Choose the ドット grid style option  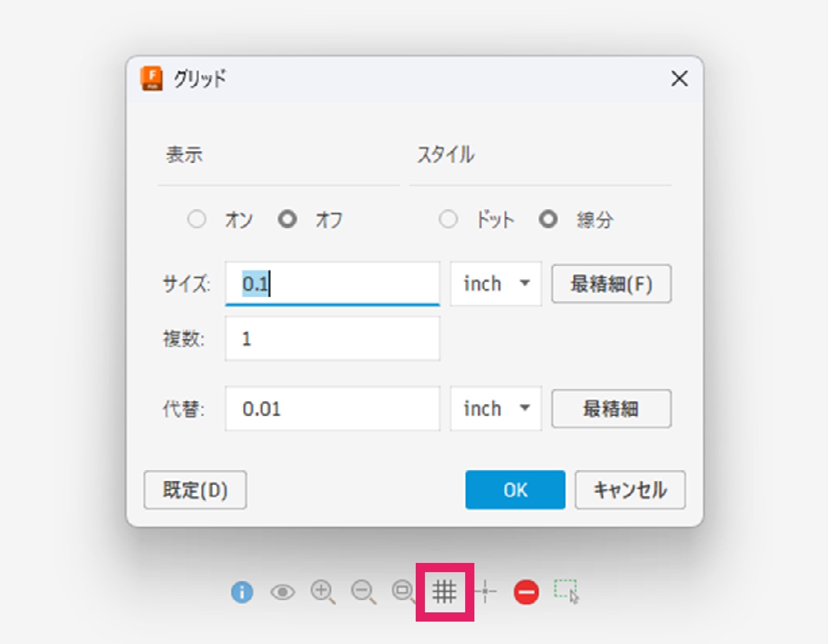[448, 219]
